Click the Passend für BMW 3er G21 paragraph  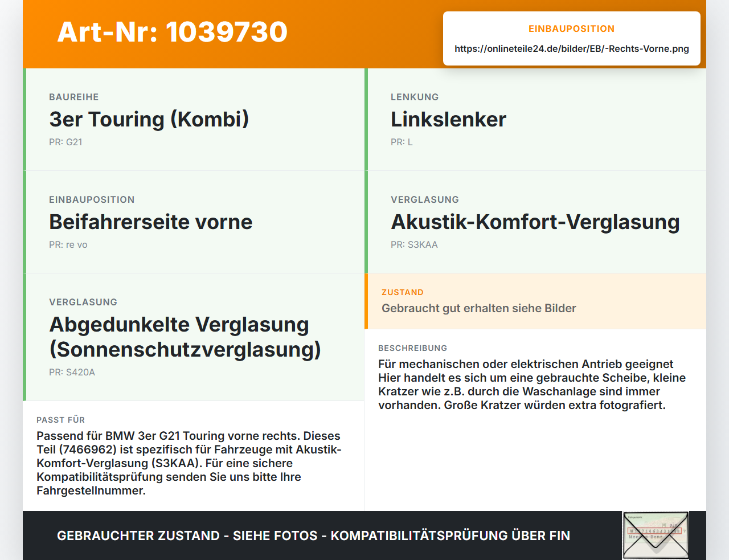tap(189, 463)
